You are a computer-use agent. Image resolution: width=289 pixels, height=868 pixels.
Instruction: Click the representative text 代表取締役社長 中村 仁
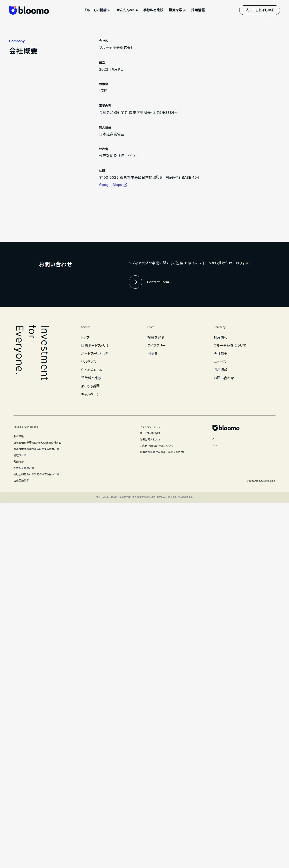[x=118, y=156]
